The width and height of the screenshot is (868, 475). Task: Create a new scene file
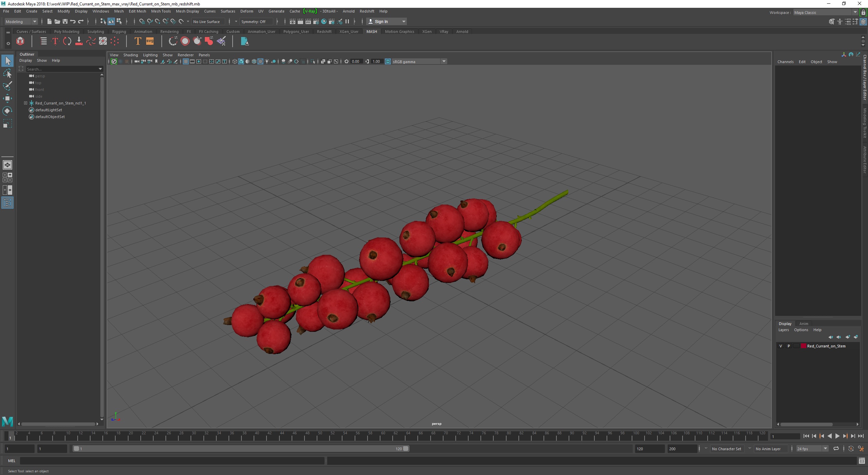point(49,21)
